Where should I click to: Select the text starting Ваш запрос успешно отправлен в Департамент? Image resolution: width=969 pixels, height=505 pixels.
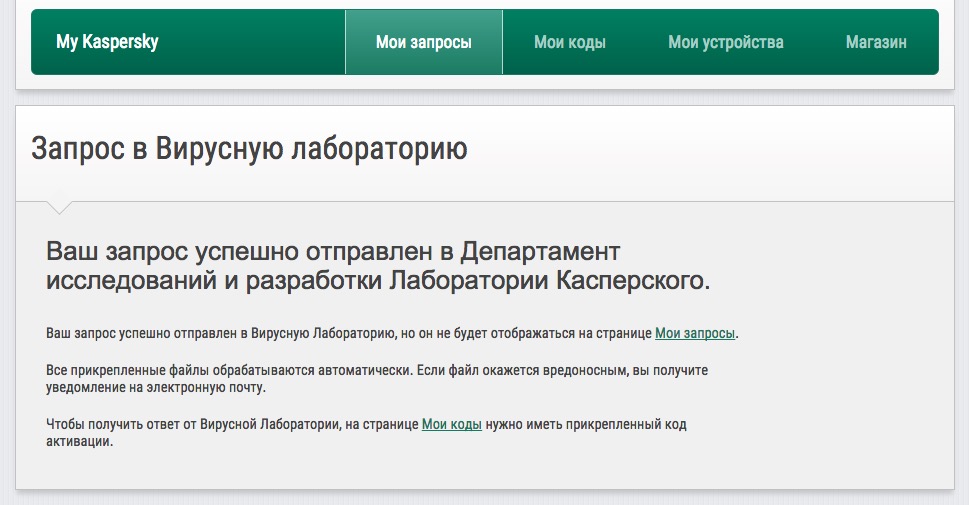[x=378, y=266]
